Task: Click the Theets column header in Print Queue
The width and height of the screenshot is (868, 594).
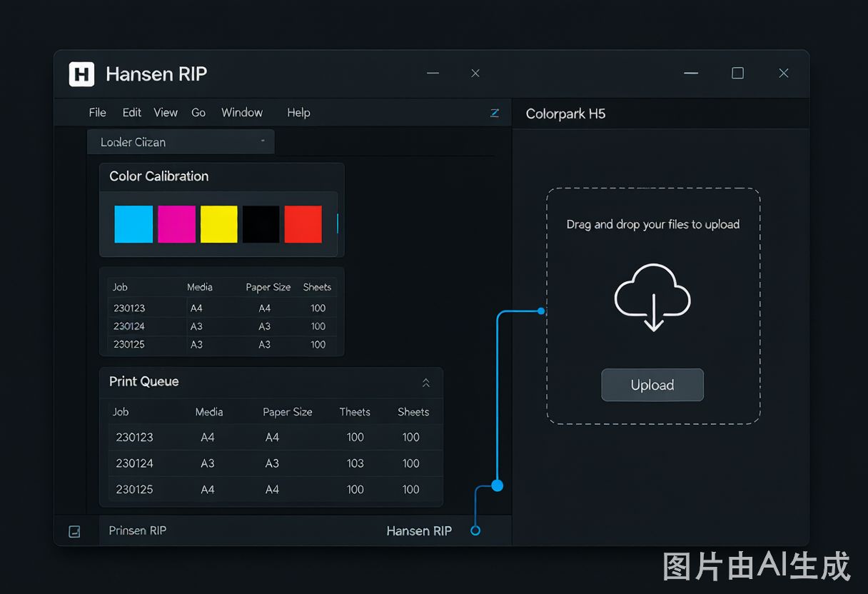Action: (355, 412)
